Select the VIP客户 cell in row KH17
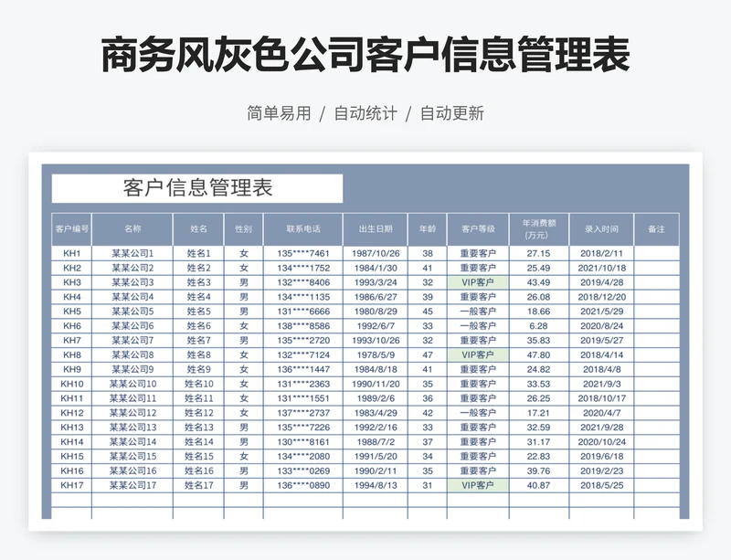 (478, 485)
